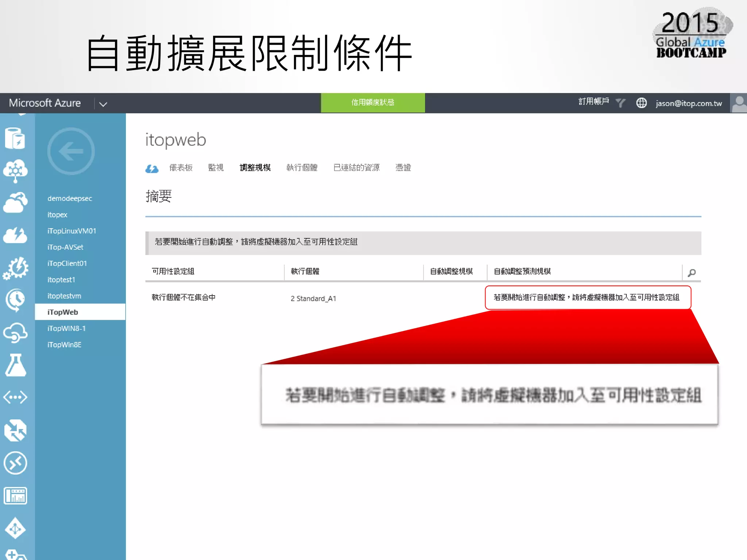
Task: Expand the Microsoft Azure chevron dropdown
Action: pos(103,104)
